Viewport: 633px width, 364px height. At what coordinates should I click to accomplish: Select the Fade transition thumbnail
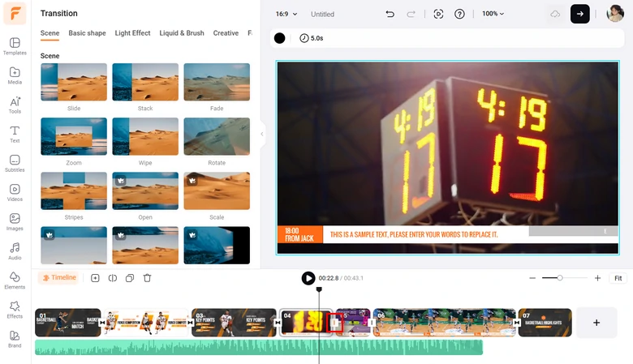[217, 82]
